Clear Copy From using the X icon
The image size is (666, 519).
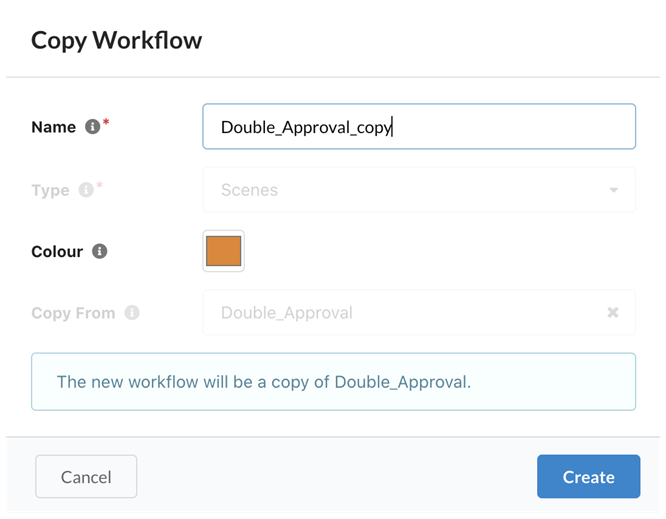click(612, 313)
